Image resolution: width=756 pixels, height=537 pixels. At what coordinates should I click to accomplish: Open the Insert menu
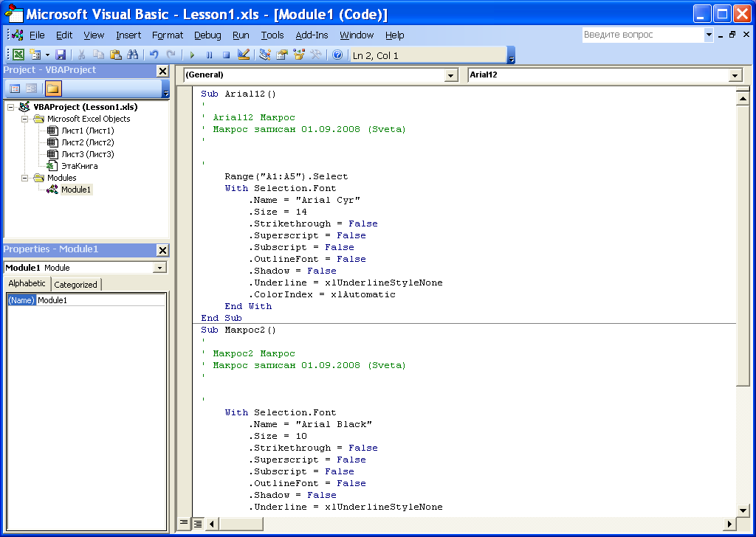coord(128,35)
